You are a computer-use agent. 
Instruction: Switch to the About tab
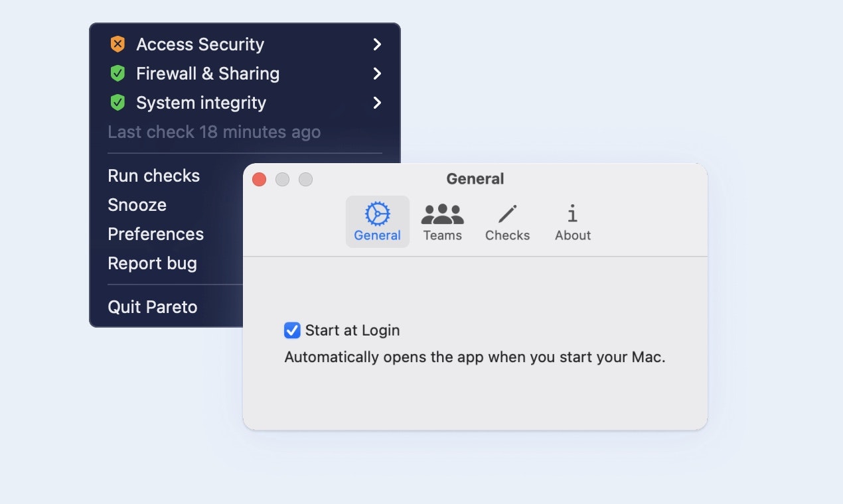(x=572, y=221)
